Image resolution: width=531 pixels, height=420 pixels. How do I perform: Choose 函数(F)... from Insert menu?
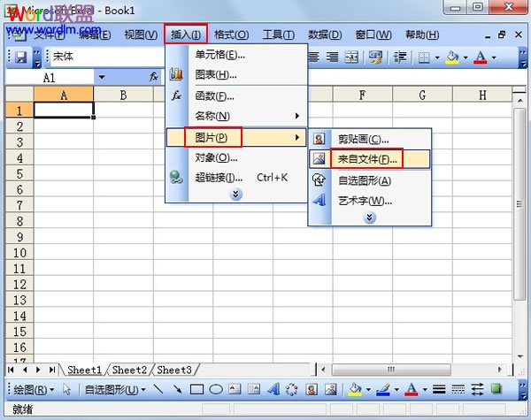coord(237,96)
